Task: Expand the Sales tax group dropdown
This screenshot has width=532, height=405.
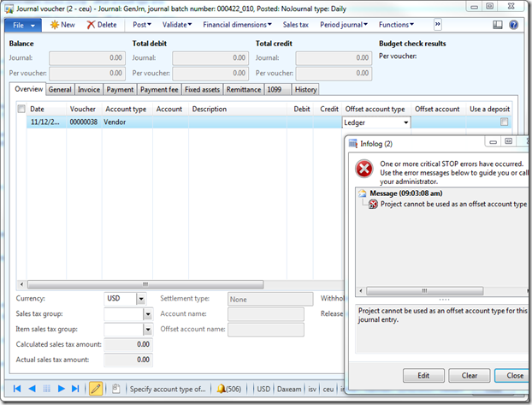Action: pyautogui.click(x=148, y=314)
